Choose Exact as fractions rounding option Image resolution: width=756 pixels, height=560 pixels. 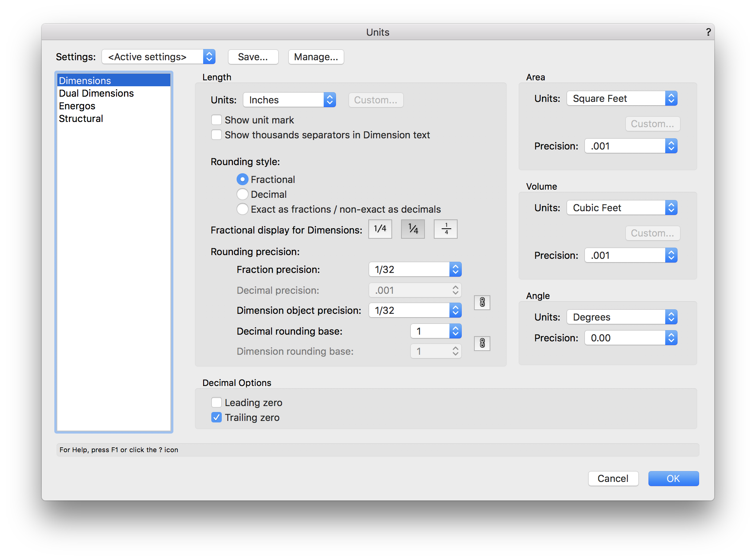point(243,209)
